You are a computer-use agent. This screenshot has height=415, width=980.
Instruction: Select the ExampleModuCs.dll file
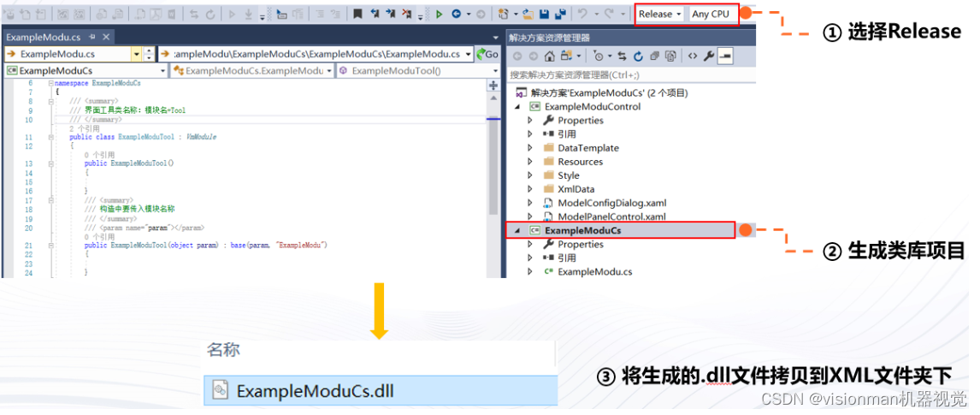tap(381, 391)
